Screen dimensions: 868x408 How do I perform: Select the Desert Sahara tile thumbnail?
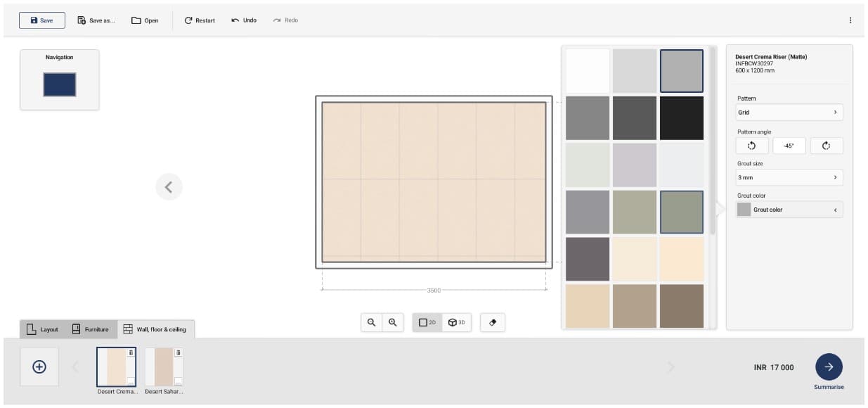click(164, 366)
